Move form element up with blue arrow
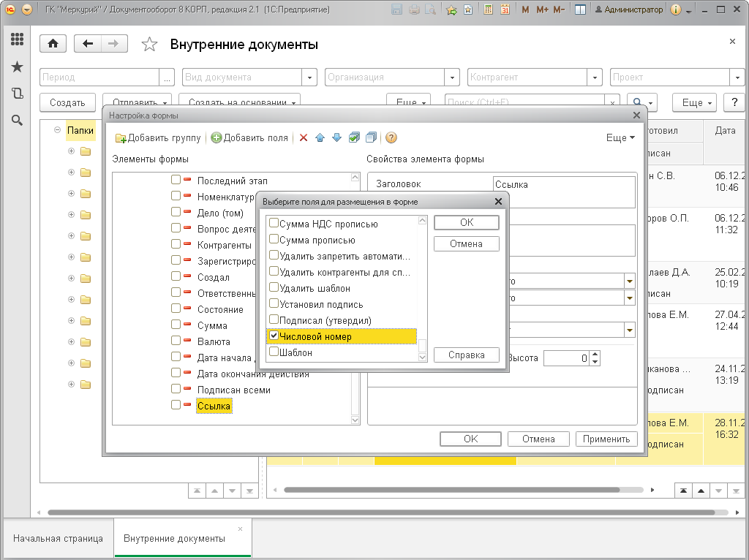749x560 pixels. point(320,138)
